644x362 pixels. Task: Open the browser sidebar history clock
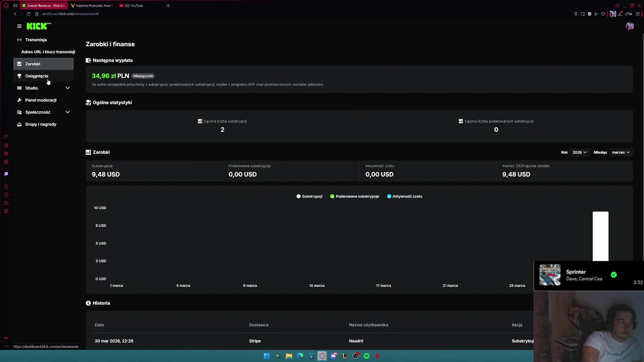click(6, 195)
